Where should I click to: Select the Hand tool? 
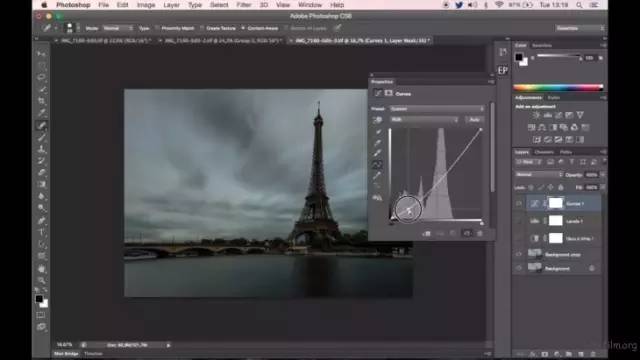[41, 269]
